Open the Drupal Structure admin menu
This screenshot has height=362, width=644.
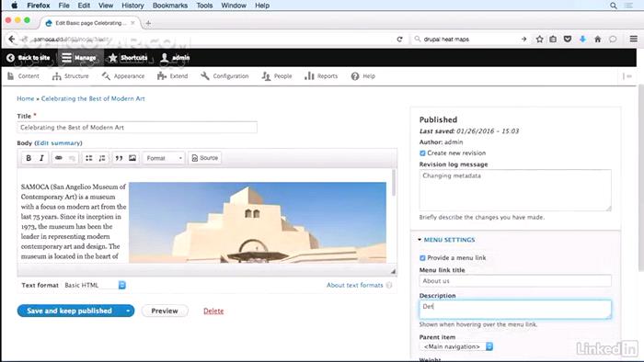tap(71, 76)
